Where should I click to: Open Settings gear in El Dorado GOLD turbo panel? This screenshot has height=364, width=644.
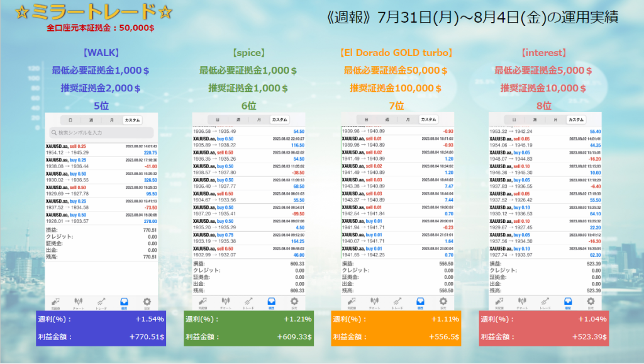pos(443,302)
